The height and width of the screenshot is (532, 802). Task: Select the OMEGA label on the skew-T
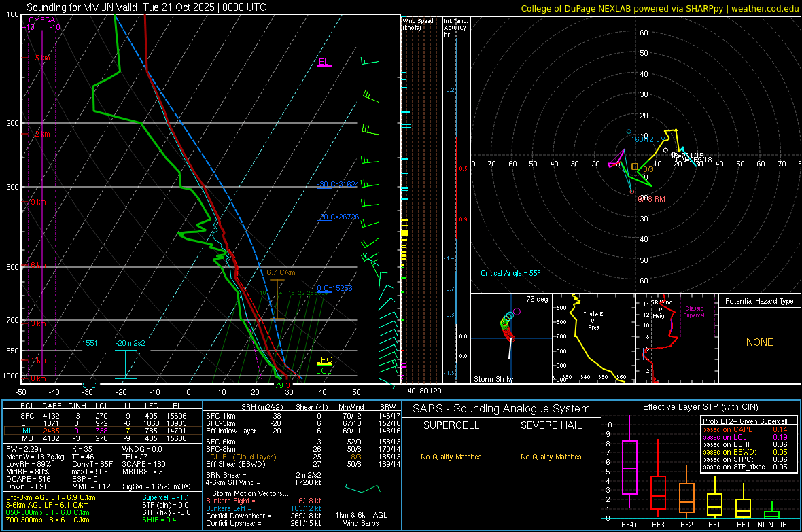click(42, 20)
